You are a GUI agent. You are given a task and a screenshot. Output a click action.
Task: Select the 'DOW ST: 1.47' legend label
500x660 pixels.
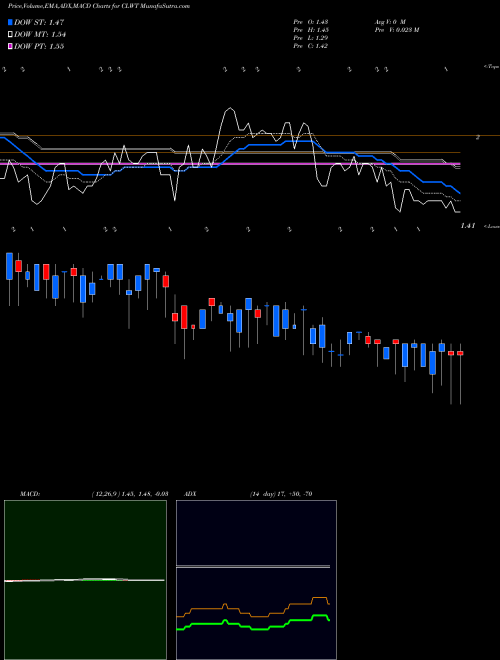click(x=39, y=22)
